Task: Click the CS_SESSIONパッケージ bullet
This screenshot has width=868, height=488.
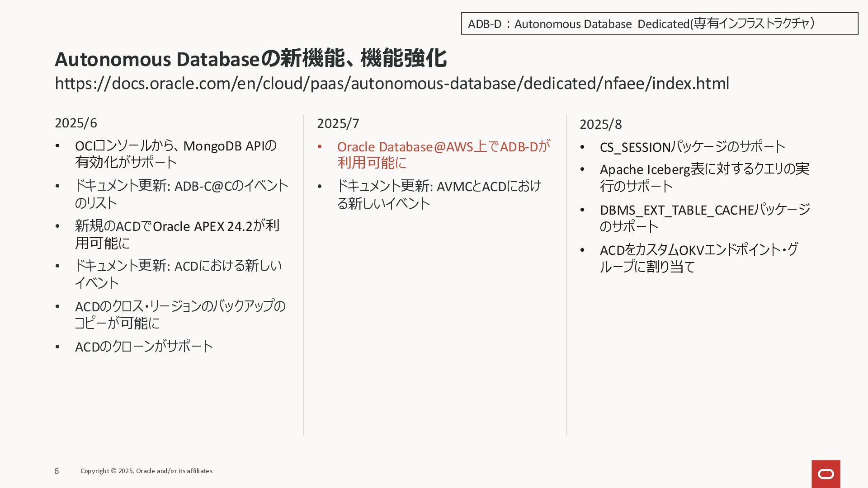Action: coord(693,147)
